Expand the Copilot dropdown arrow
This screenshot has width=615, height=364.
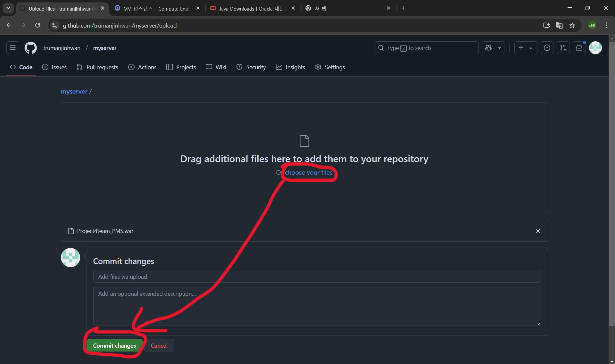pyautogui.click(x=499, y=48)
